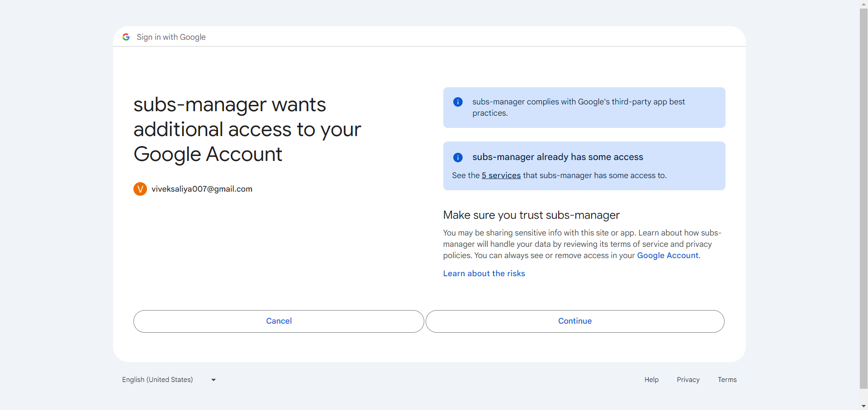Image resolution: width=868 pixels, height=410 pixels.
Task: Continue granting access to subs-manager
Action: click(575, 321)
